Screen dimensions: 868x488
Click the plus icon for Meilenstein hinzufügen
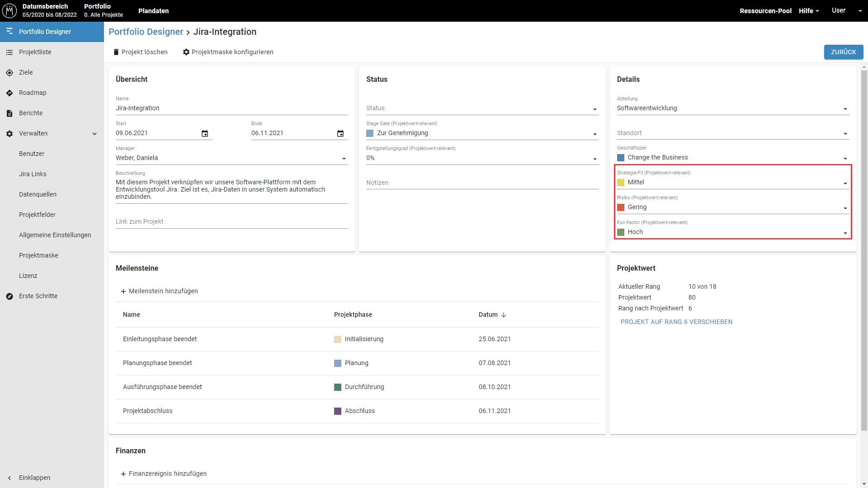click(x=123, y=291)
